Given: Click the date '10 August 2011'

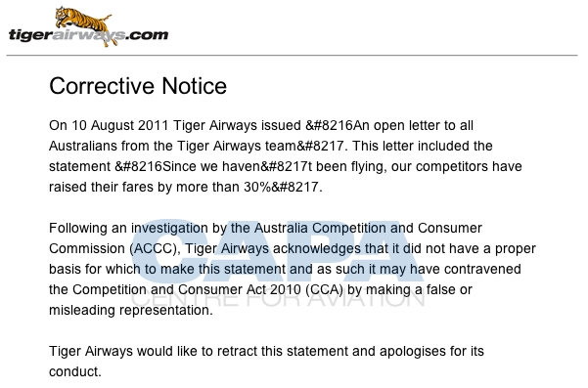Looking at the screenshot, I should coord(120,125).
